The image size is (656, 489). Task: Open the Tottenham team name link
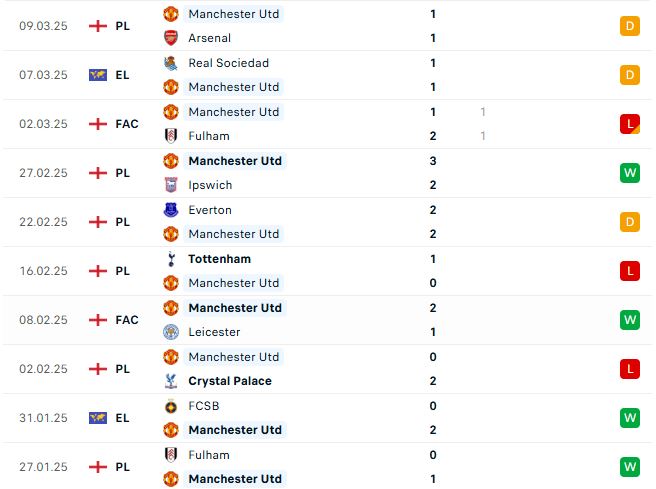click(x=219, y=259)
